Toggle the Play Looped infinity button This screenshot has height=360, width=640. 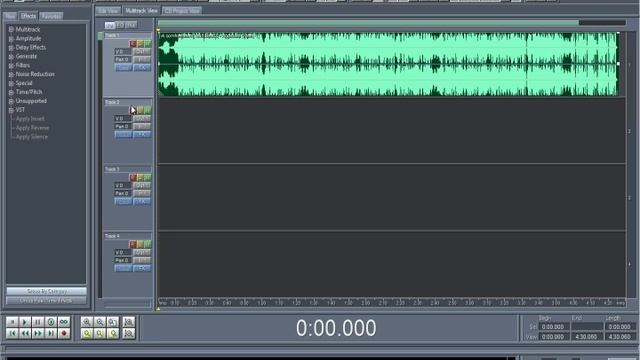64,322
